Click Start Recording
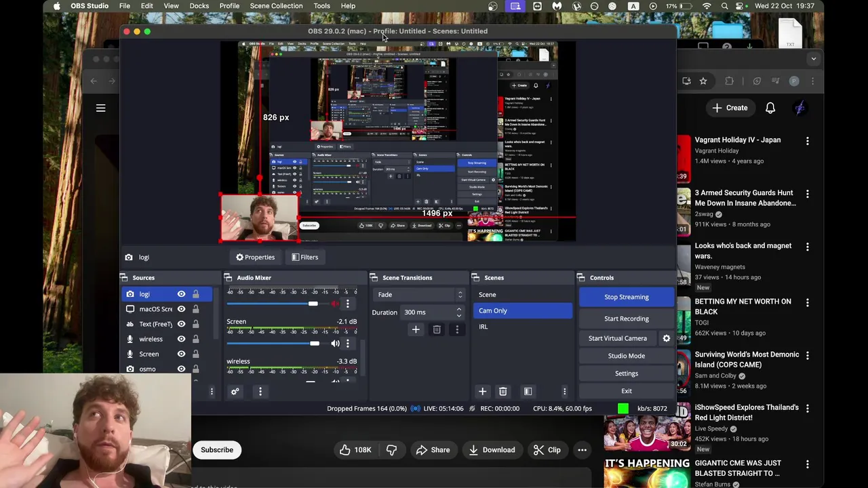This screenshot has width=868, height=488. tap(627, 319)
